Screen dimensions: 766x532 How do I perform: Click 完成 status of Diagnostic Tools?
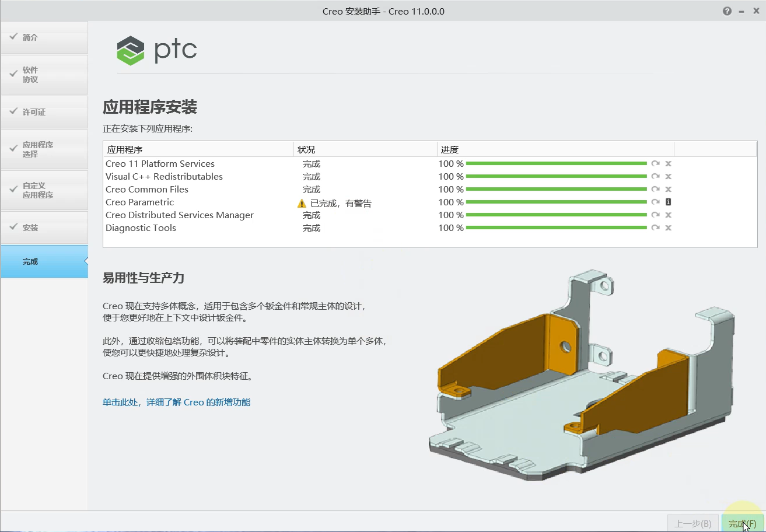click(x=312, y=228)
